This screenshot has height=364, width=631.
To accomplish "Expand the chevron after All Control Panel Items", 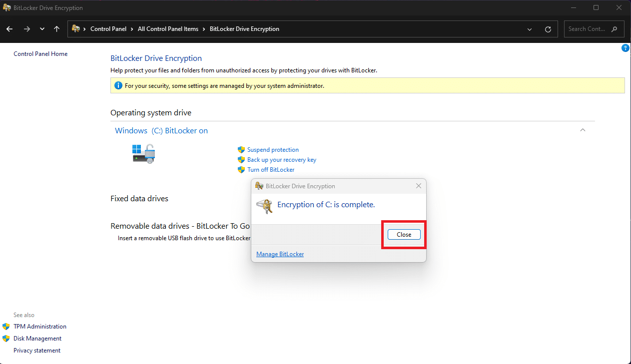I will (x=204, y=29).
